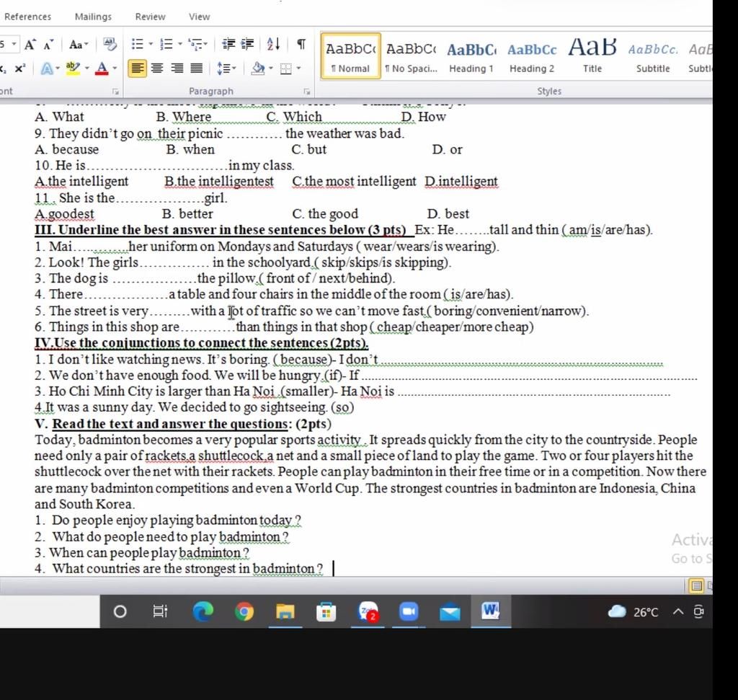Toggle justify alignment
738x700 pixels.
point(196,68)
